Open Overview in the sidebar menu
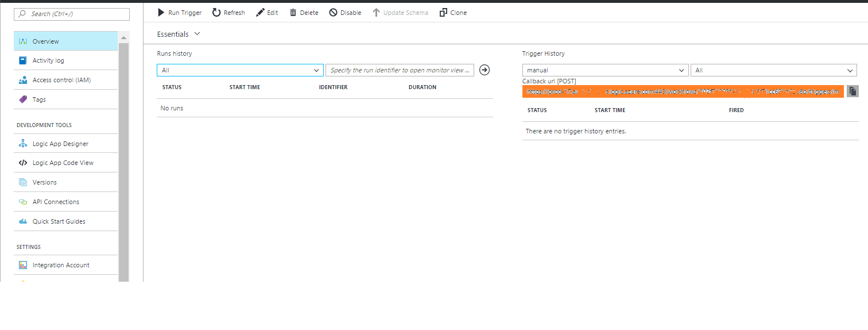This screenshot has width=868, height=330. pos(66,41)
